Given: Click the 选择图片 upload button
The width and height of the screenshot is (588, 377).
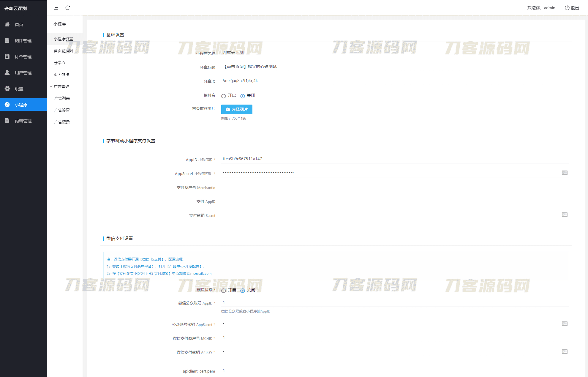Looking at the screenshot, I should click(237, 109).
